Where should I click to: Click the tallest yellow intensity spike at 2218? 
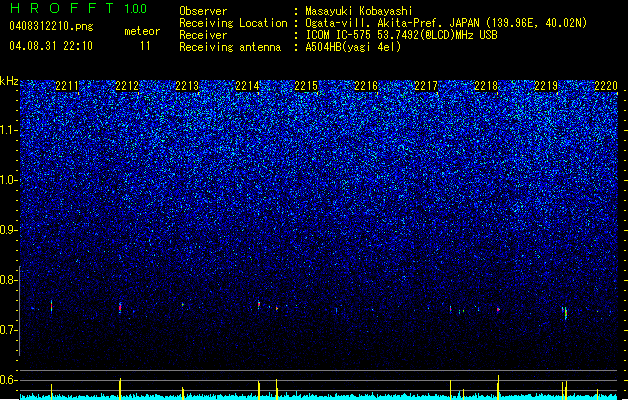498,387
